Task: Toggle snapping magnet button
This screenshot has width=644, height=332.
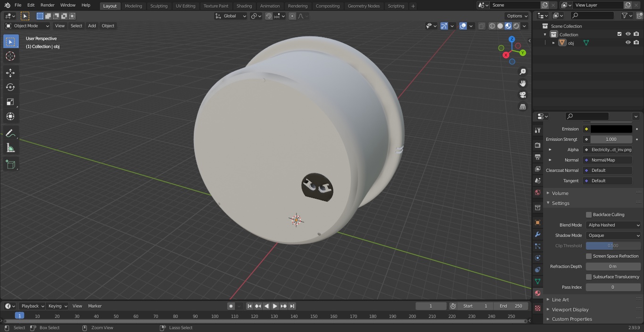Action: point(269,16)
